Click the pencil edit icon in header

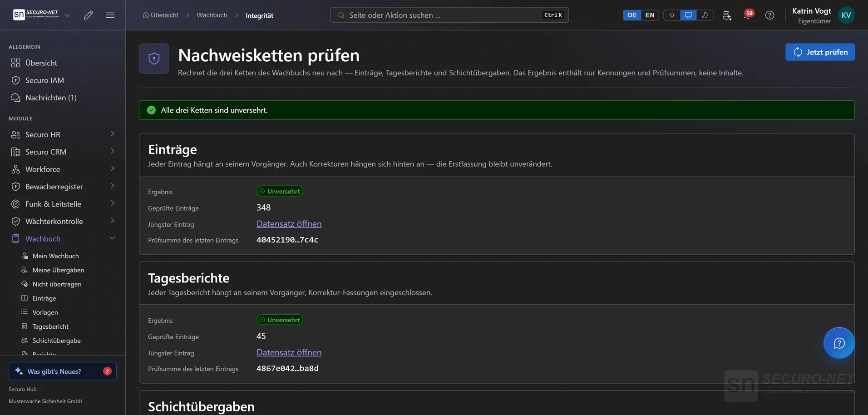click(x=89, y=15)
